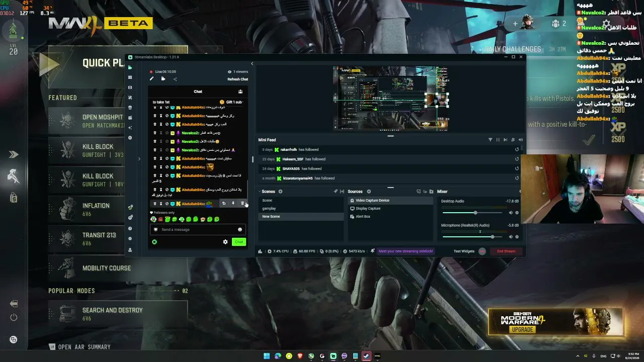Select Search and Destroy in Popular Modes

[118, 314]
